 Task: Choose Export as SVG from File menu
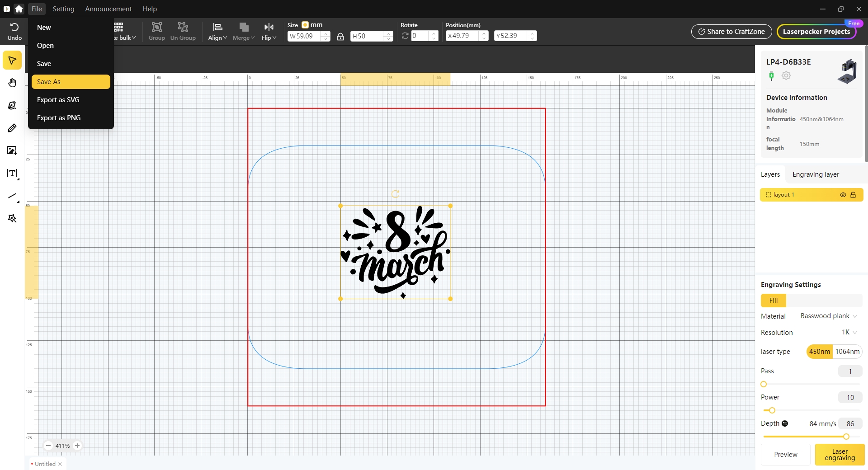coord(58,99)
